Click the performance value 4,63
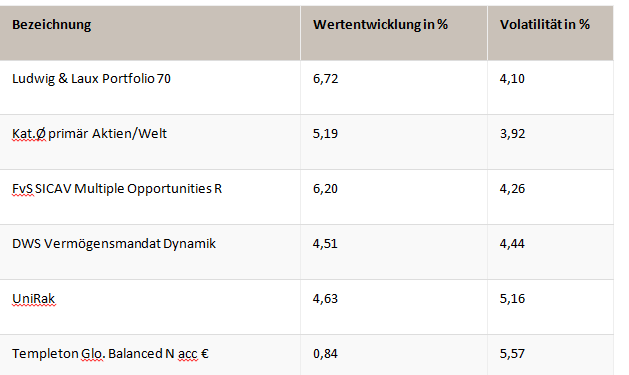This screenshot has width=629, height=375. pos(325,299)
